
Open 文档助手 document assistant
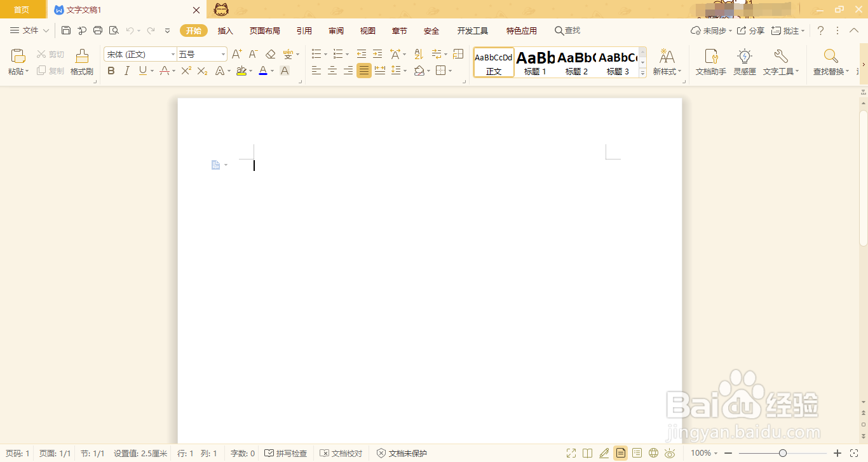711,63
